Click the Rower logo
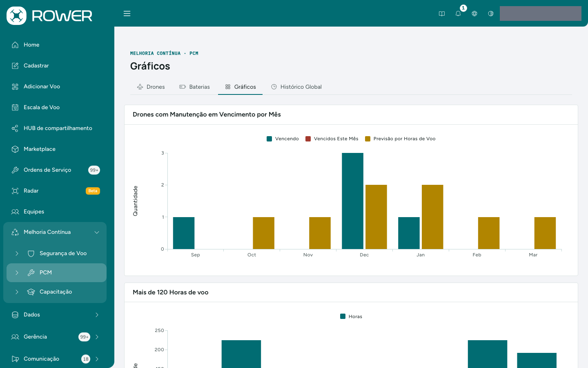Viewport: 588px width, 368px height. pyautogui.click(x=49, y=16)
